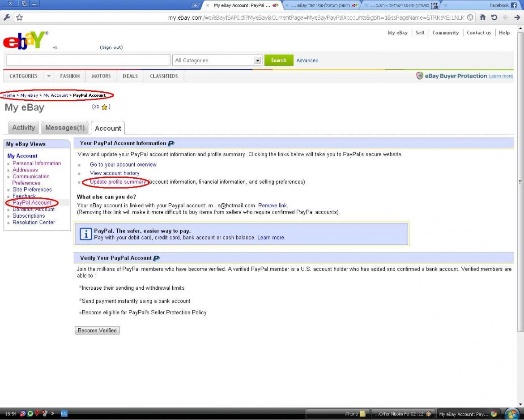
Task: Click the browser home icon
Action: tap(483, 17)
